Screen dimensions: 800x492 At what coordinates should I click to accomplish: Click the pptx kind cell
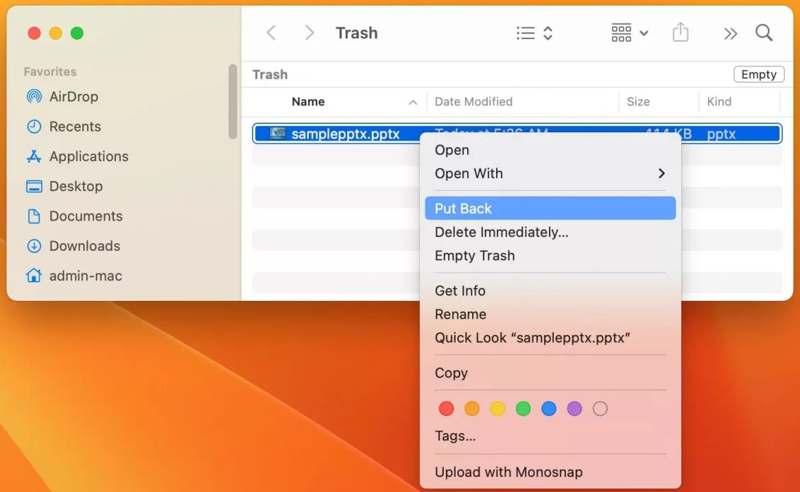(x=721, y=134)
